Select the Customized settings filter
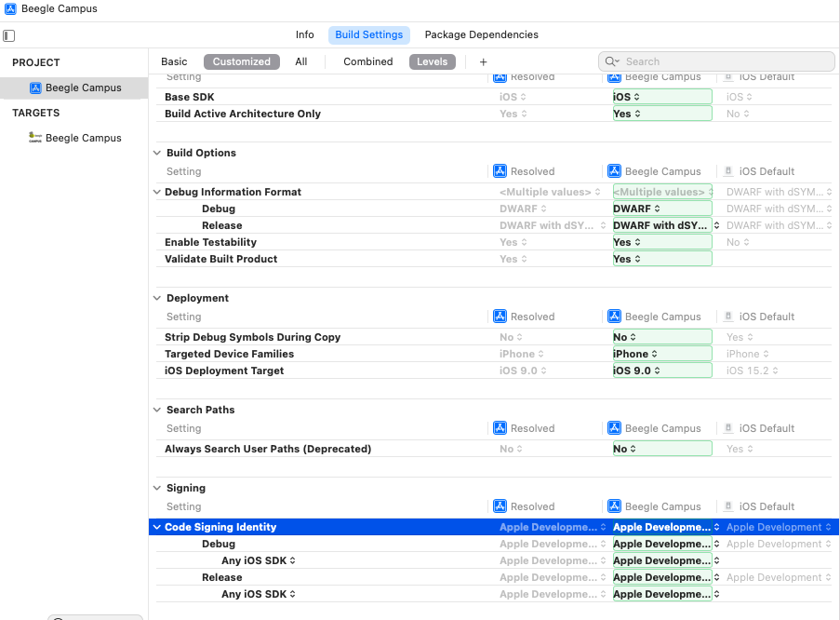Screen dimensions: 840x620 241,61
